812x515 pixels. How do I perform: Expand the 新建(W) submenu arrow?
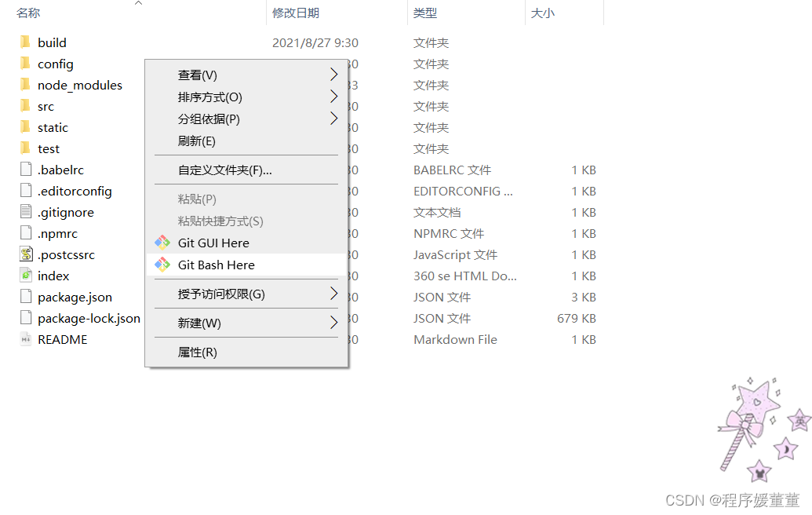pos(334,323)
